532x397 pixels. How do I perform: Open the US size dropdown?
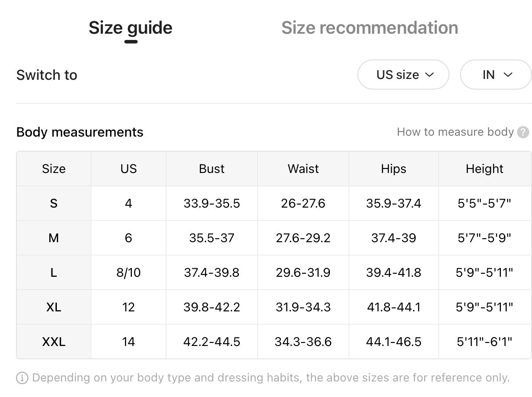tap(403, 75)
